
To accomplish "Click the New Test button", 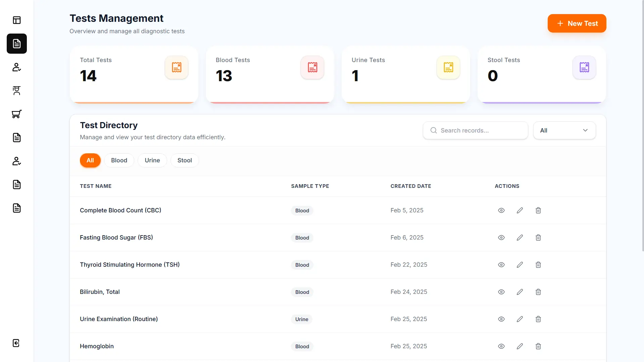I will (577, 23).
